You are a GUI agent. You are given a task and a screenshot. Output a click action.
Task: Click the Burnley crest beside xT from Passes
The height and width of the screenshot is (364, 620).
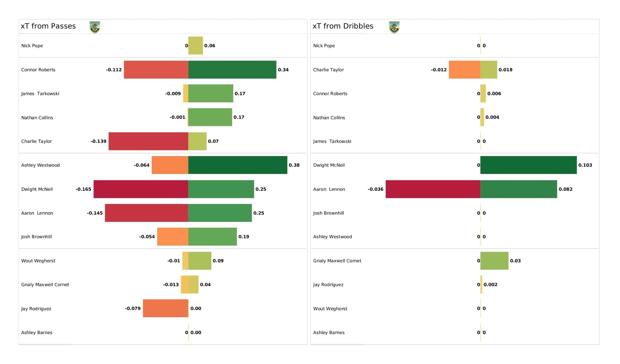tap(95, 27)
